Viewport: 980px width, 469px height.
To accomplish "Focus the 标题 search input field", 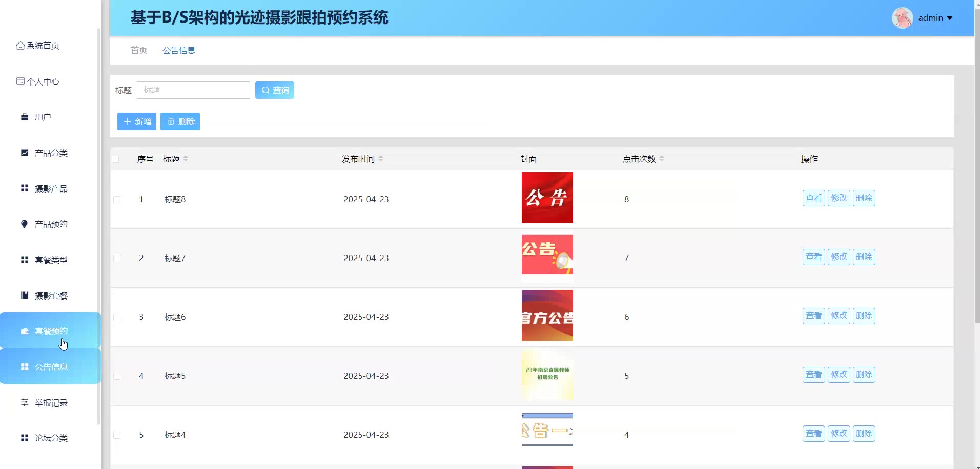I will point(193,90).
